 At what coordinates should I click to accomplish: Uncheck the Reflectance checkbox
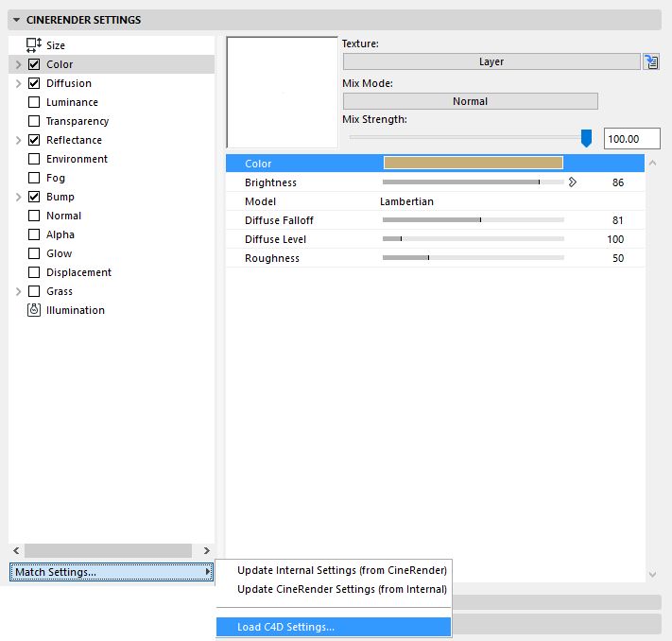(x=34, y=140)
